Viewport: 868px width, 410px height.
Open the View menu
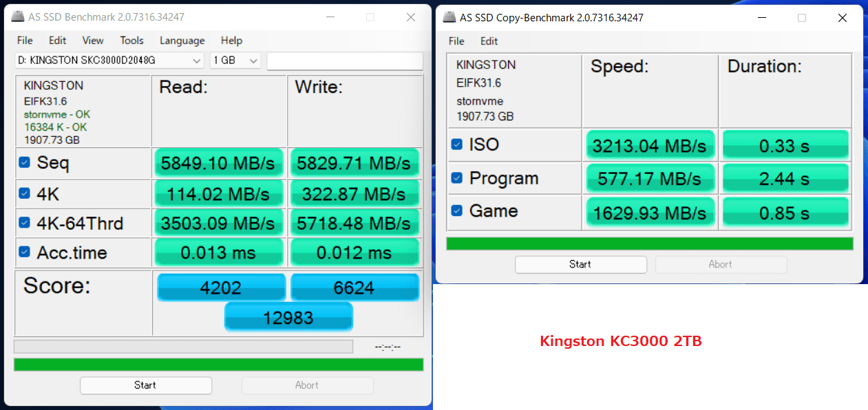(93, 41)
